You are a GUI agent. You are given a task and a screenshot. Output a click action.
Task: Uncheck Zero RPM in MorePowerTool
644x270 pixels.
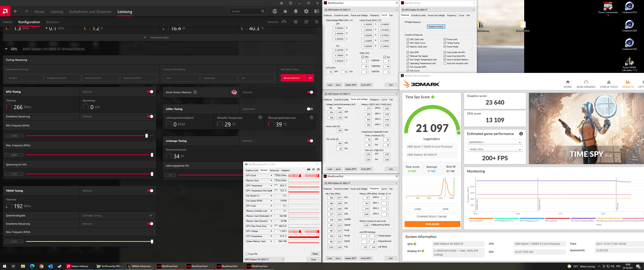[x=408, y=52]
